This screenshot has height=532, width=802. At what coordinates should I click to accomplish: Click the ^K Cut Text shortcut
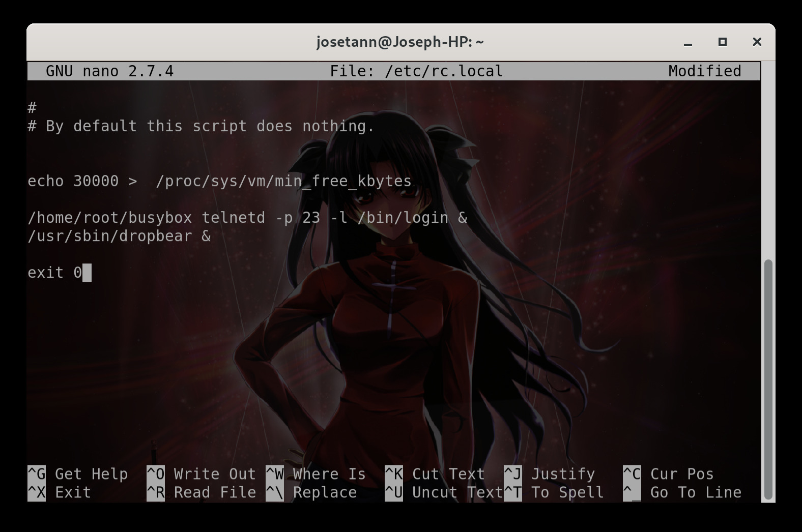click(x=435, y=474)
